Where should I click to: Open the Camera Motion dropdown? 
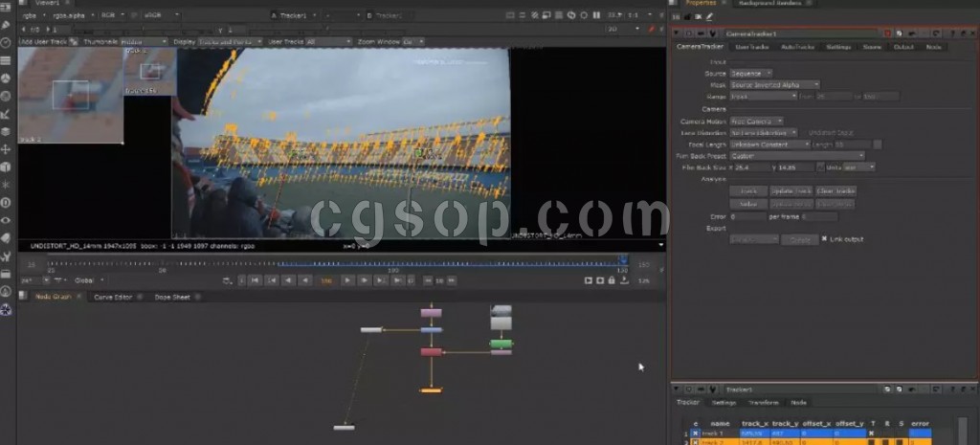tap(756, 122)
